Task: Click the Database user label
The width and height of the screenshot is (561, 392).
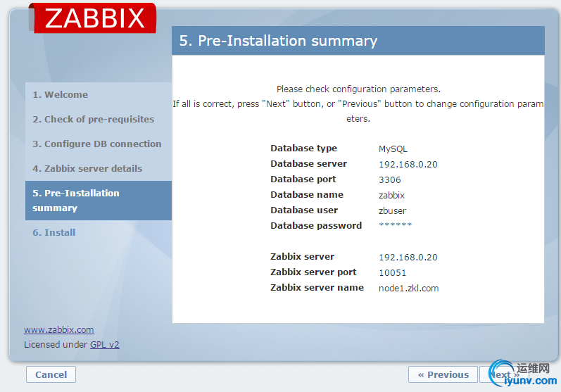Action: coord(304,210)
